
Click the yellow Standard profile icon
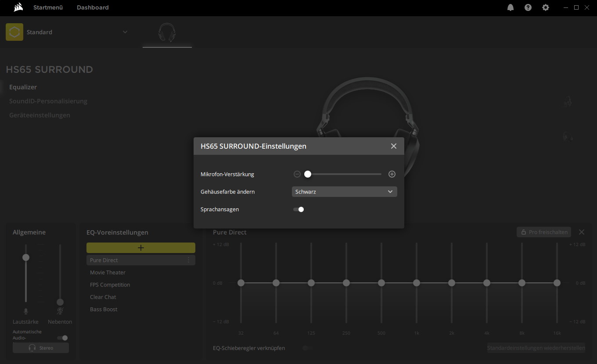[x=14, y=32]
